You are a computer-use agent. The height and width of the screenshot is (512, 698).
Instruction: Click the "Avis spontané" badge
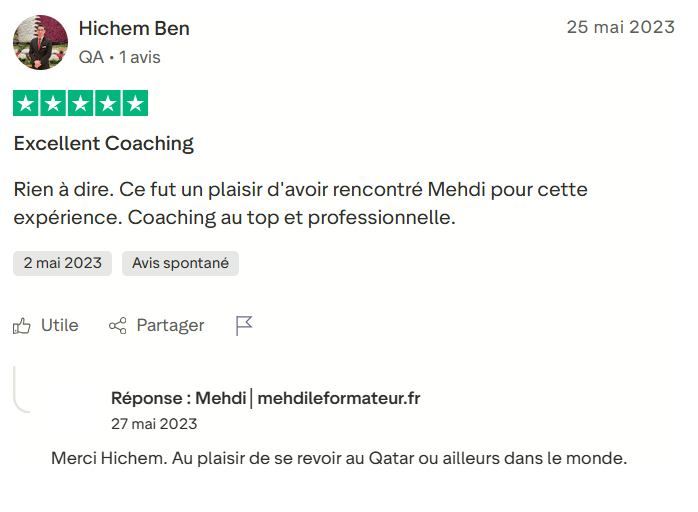[180, 263]
